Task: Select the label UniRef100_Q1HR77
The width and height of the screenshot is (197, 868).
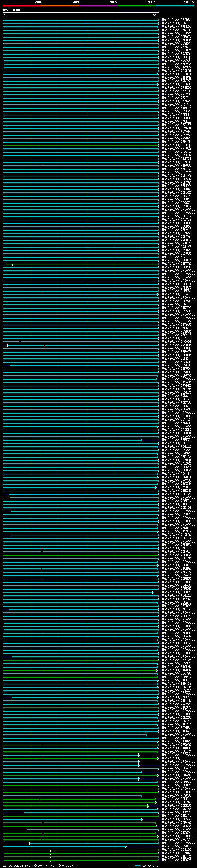Action: click(x=177, y=782)
